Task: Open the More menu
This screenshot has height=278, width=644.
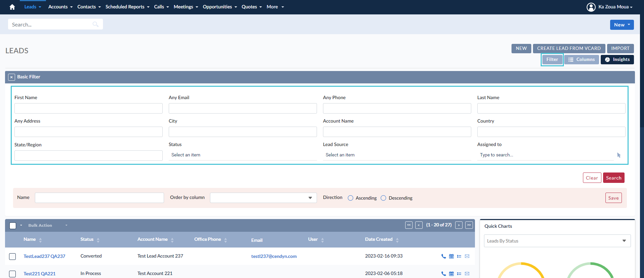Action: (275, 7)
